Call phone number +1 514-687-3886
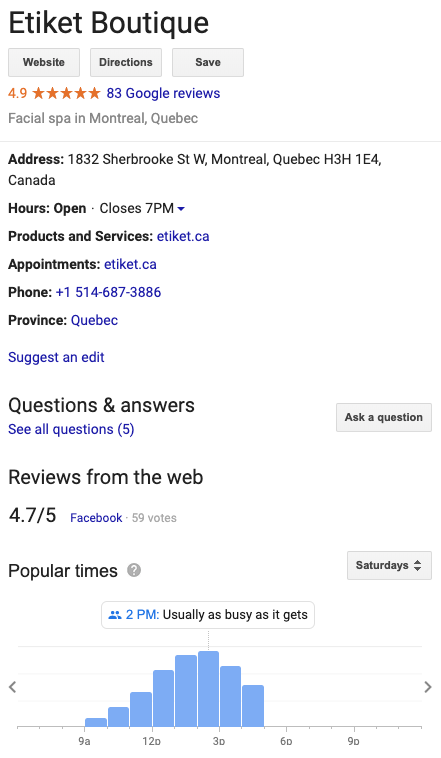 point(108,292)
